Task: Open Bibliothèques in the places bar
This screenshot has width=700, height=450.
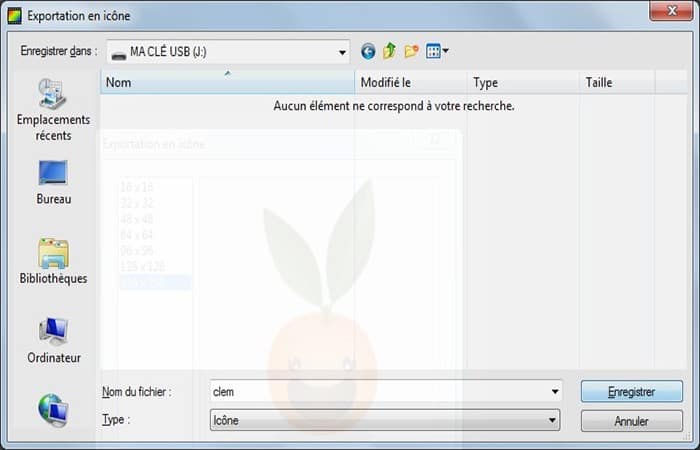Action: (x=53, y=261)
